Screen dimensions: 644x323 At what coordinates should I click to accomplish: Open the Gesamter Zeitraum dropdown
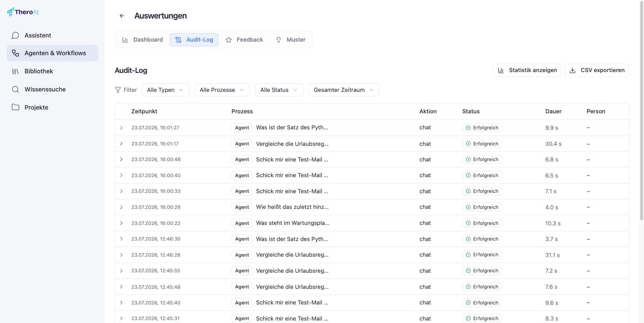coord(344,90)
